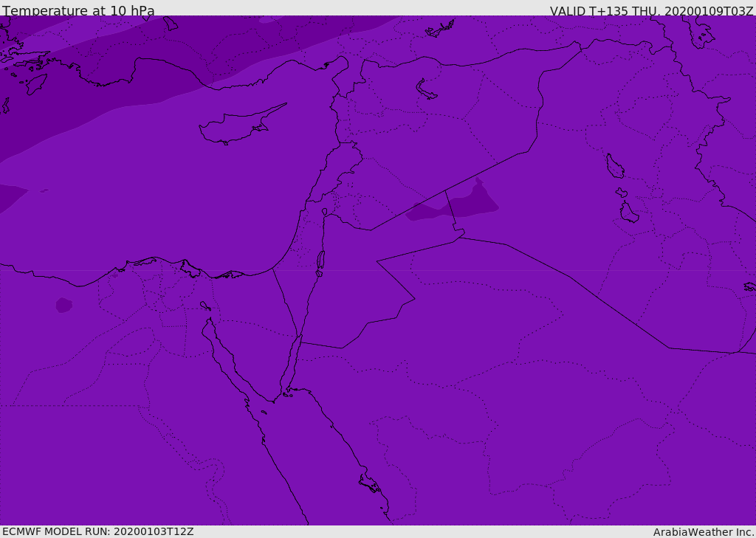Click the small dark purple spot in western Egypt
The width and height of the screenshot is (756, 538).
(64, 305)
